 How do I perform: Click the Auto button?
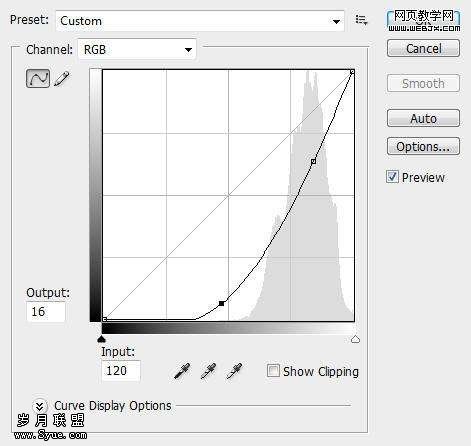423,118
